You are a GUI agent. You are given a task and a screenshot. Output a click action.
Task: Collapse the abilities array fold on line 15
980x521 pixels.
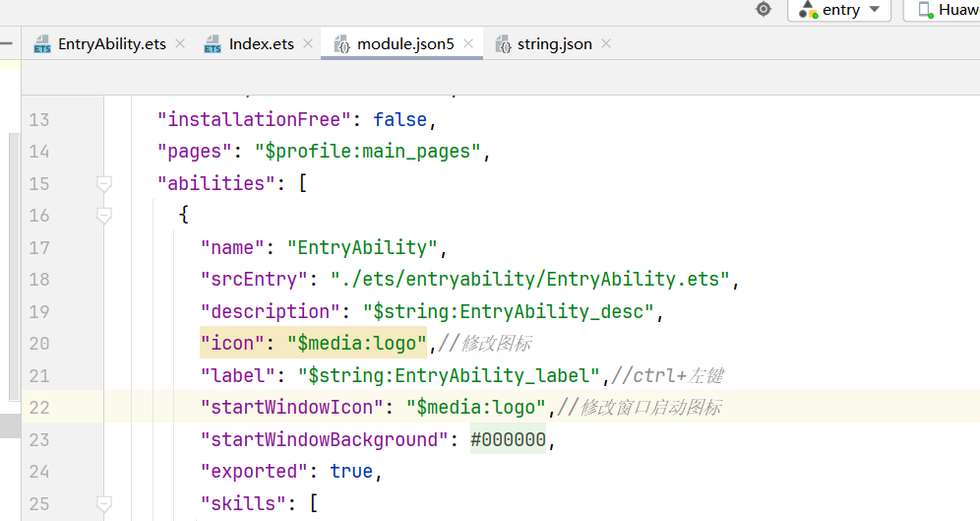104,184
